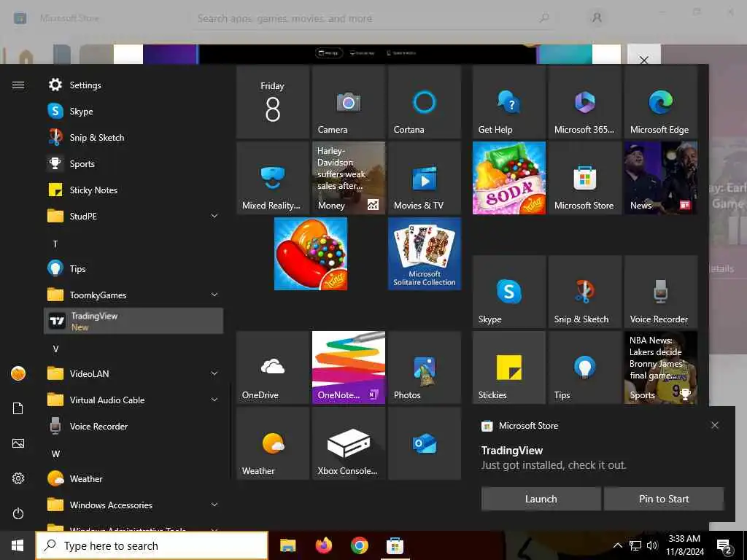Open the OneNote tile
The width and height of the screenshot is (747, 560).
(x=348, y=367)
